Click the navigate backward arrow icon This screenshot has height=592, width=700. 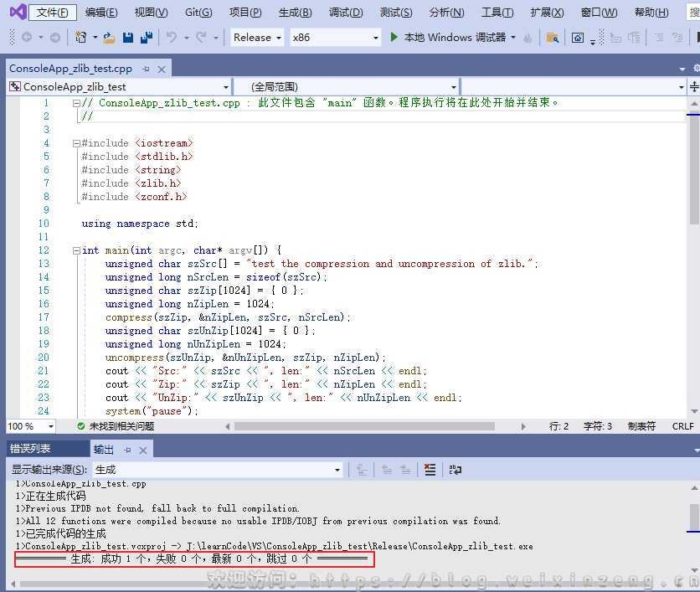(x=27, y=38)
